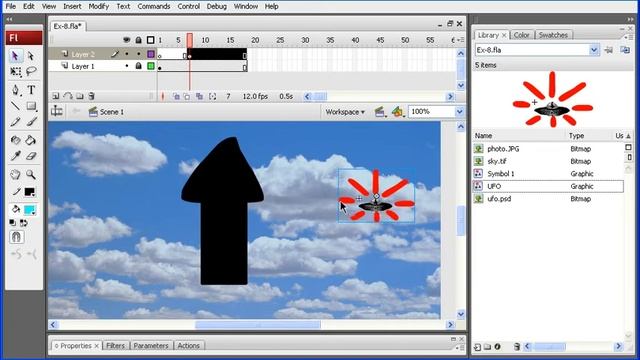Click the Snap to Objects magnet option
The height and width of the screenshot is (360, 640).
[x=16, y=237]
